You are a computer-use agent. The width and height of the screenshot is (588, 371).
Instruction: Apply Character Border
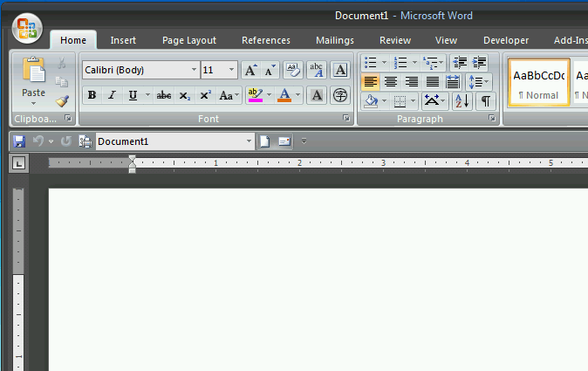[340, 70]
